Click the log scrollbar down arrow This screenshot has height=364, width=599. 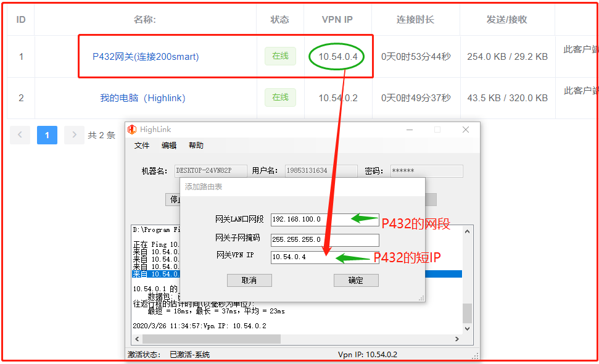467,329
